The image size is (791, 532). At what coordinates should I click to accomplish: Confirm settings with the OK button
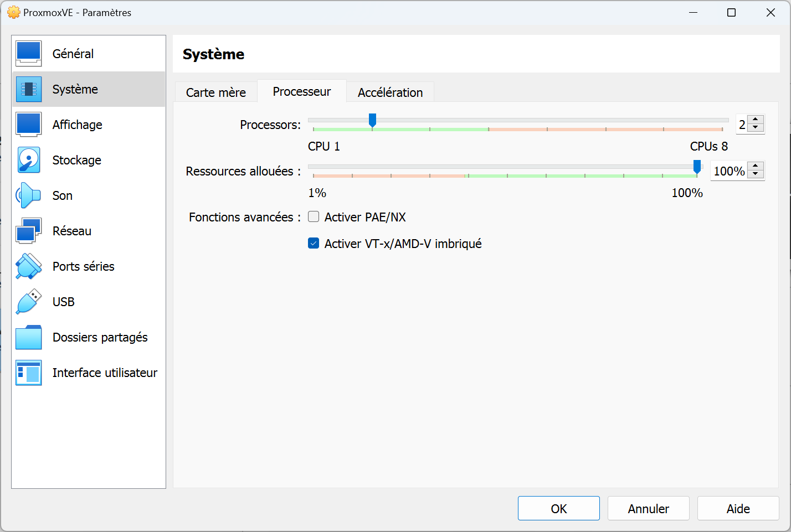(x=558, y=508)
